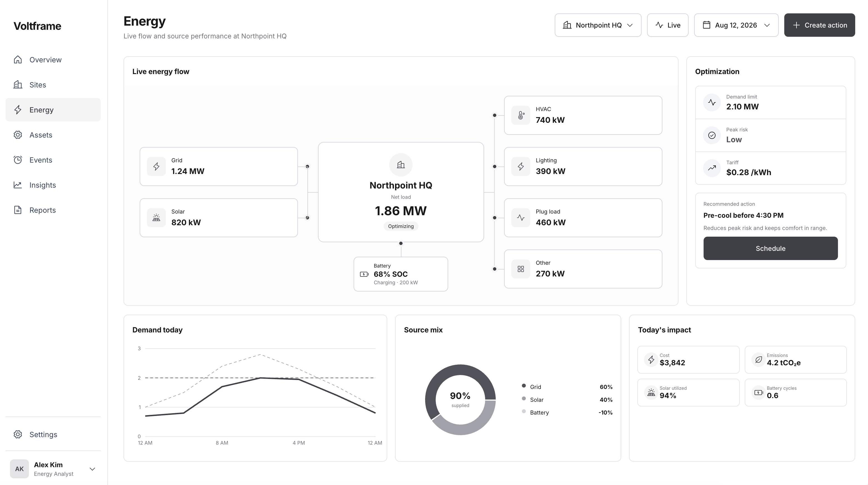Click the Tariff trending arrow icon
868x485 pixels.
pyautogui.click(x=712, y=168)
